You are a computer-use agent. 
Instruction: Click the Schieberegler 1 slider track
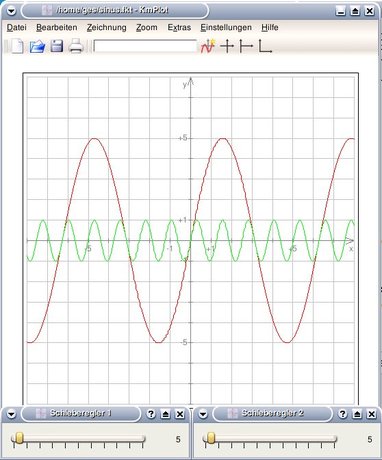pyautogui.click(x=78, y=438)
